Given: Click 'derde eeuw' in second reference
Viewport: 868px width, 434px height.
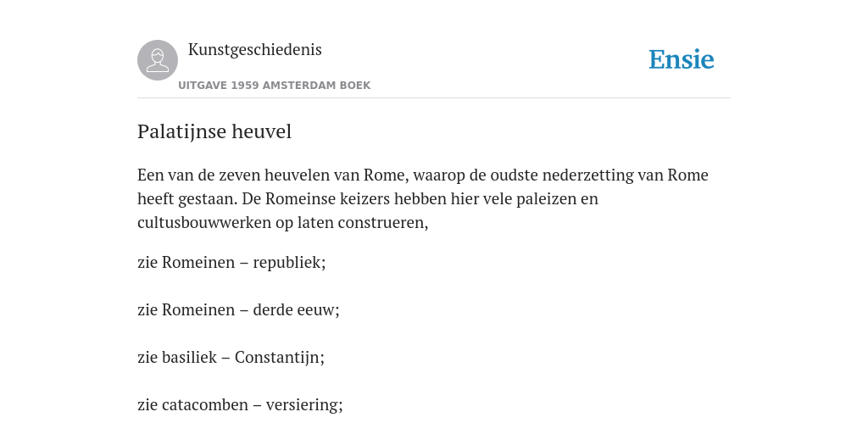Looking at the screenshot, I should click(x=296, y=309).
